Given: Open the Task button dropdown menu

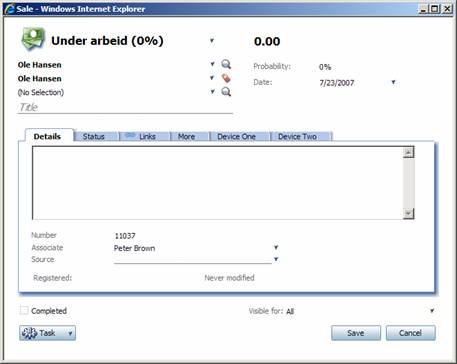Looking at the screenshot, I should point(70,333).
